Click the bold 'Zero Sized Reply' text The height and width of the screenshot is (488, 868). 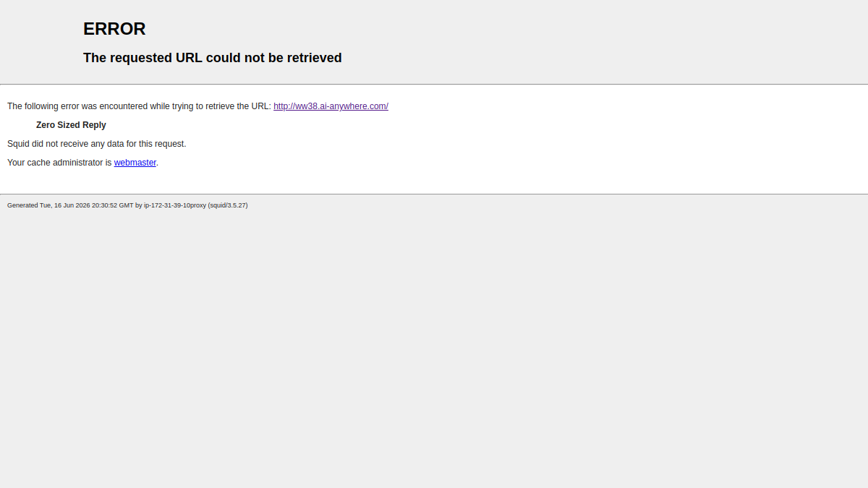point(71,125)
